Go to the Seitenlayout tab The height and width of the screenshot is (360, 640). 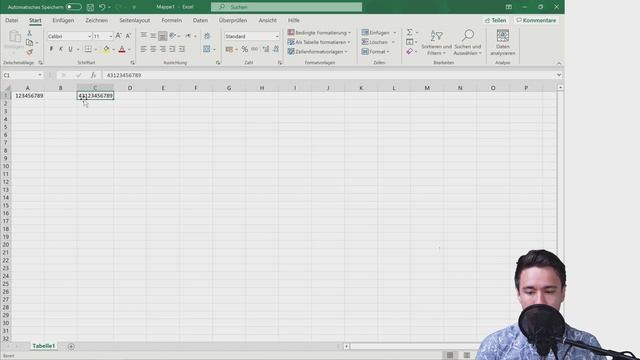coord(134,20)
